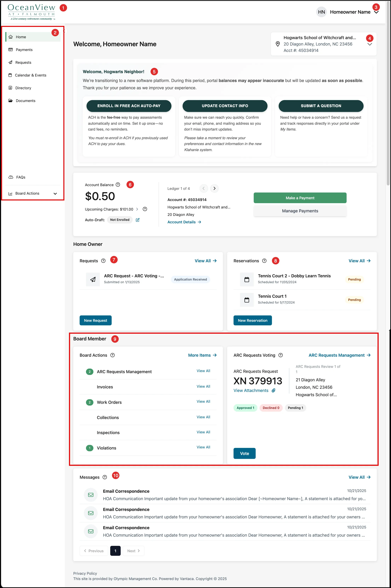391x588 pixels.
Task: Click the View Attachments paperclip icon
Action: coord(274,391)
